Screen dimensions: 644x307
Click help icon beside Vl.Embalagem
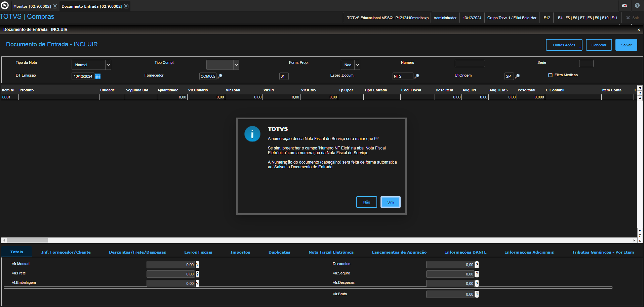tap(197, 283)
